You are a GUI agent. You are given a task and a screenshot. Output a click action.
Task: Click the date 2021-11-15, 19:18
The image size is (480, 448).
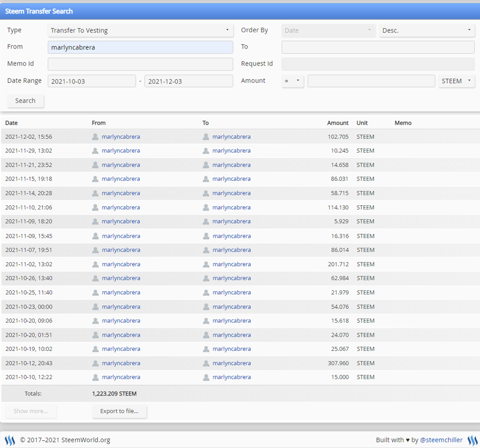click(29, 179)
